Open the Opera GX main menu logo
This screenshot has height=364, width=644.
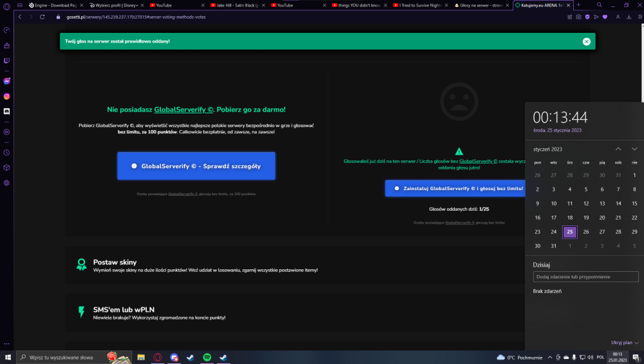(6, 6)
